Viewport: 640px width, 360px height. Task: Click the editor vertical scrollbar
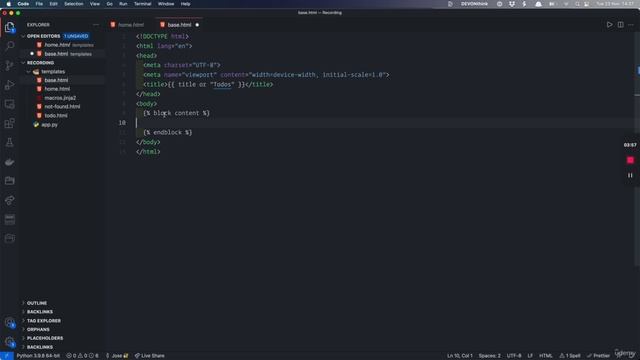coord(637,149)
